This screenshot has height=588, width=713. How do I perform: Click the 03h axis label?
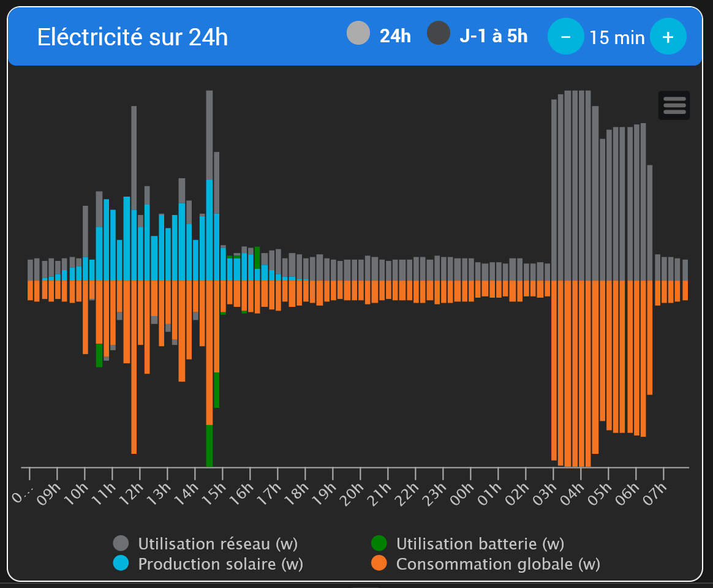coord(545,494)
